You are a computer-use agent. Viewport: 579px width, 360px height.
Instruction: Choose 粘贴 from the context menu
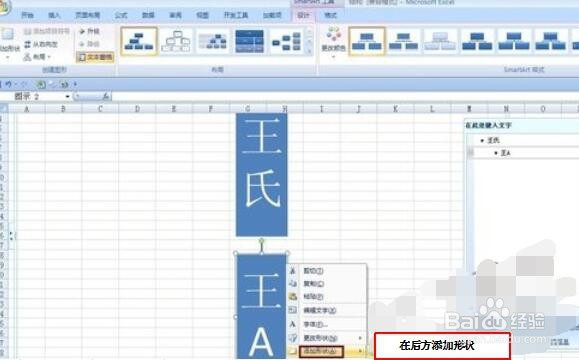coord(327,296)
